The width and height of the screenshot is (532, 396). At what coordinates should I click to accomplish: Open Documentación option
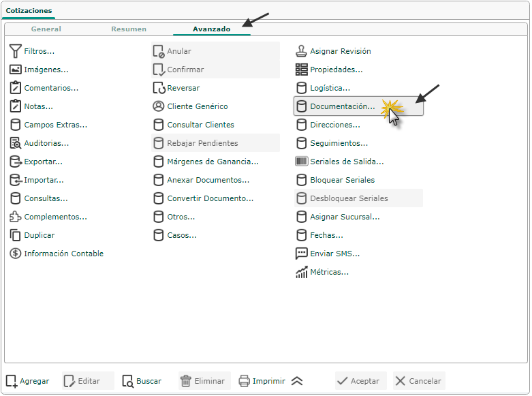point(358,106)
